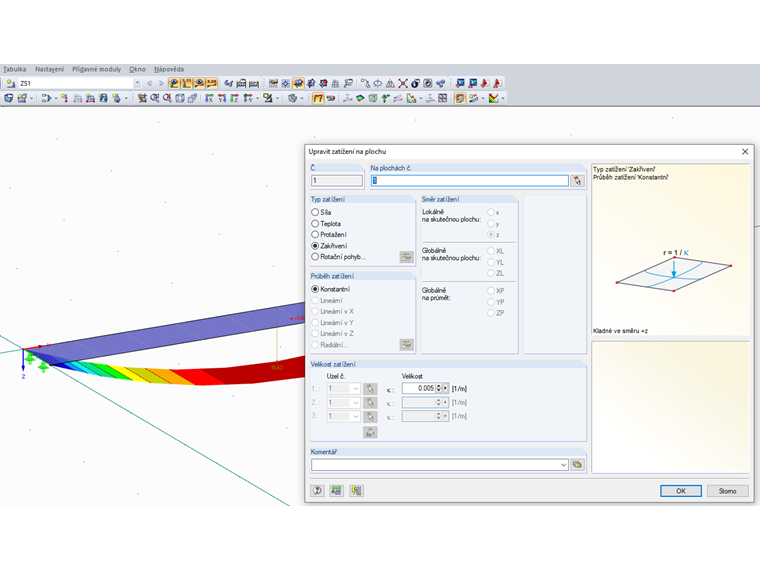Click the load case icon left of ZS1
Image resolution: width=760 pixels, height=570 pixels.
click(x=11, y=83)
